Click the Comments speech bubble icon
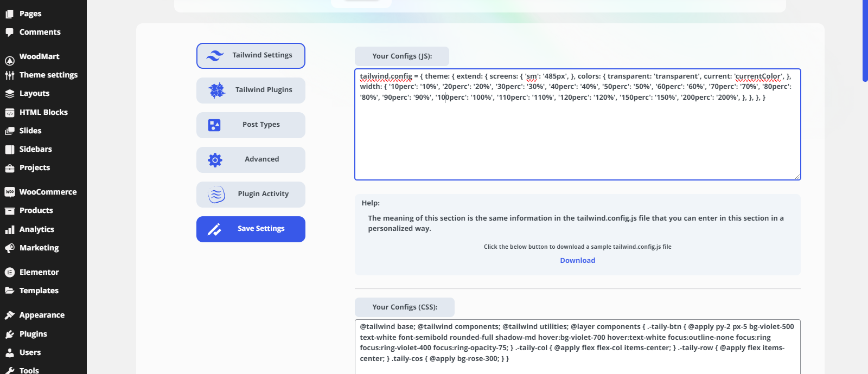The width and height of the screenshot is (868, 374). tap(9, 32)
